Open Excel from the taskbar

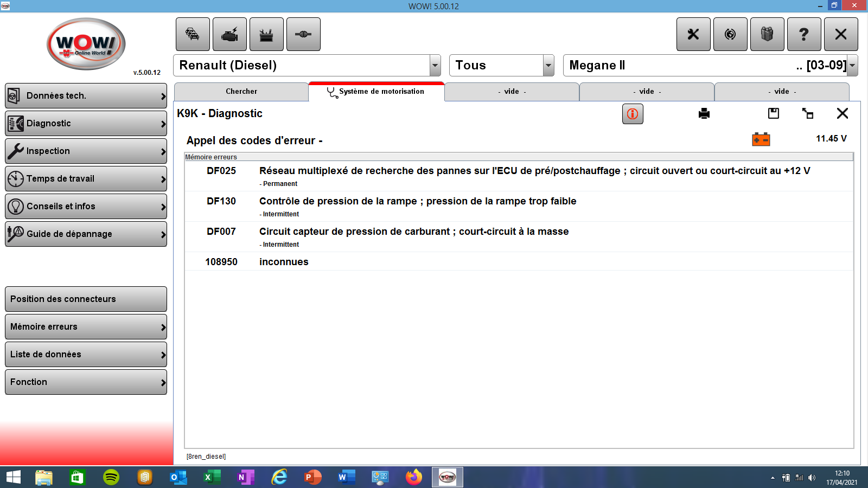tap(212, 477)
